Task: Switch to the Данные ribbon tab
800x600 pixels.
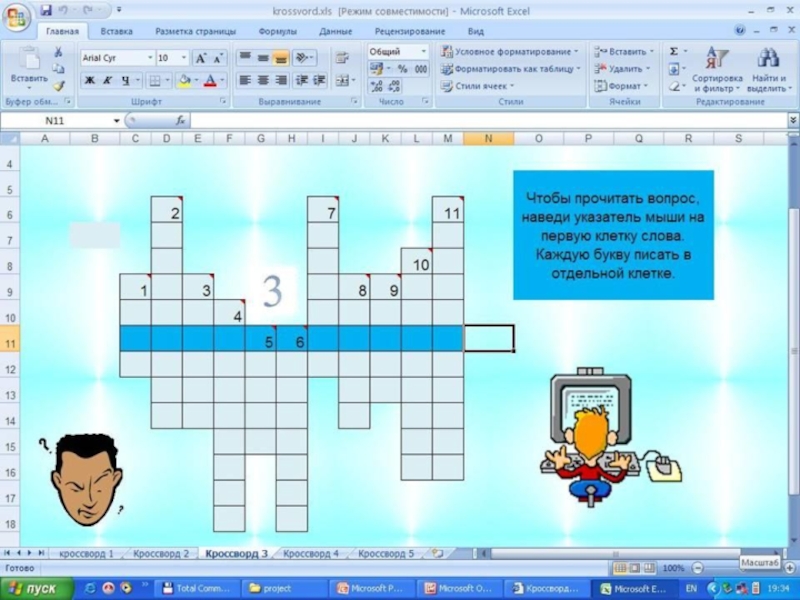Action: 336,31
